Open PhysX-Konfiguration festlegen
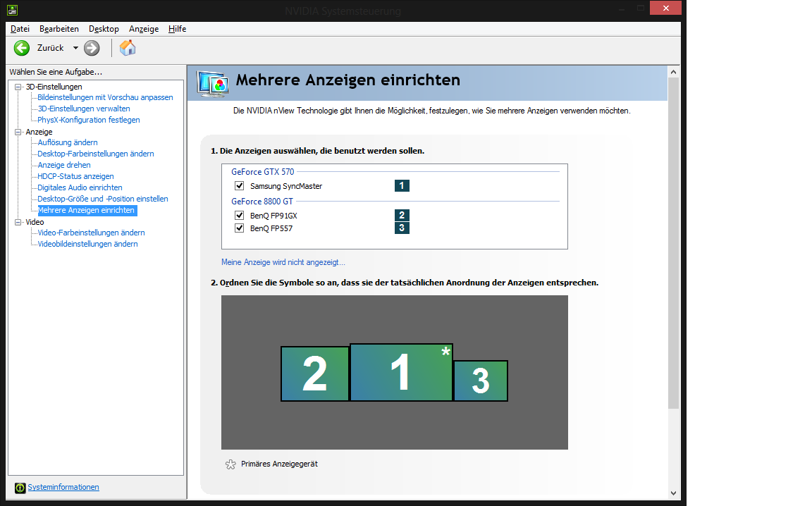 tap(89, 120)
